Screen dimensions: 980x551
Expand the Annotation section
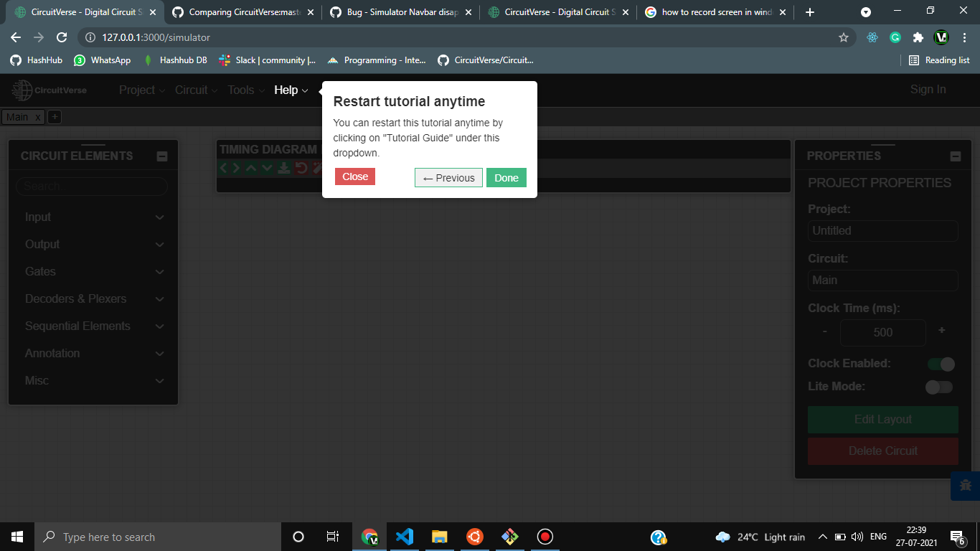pos(94,354)
